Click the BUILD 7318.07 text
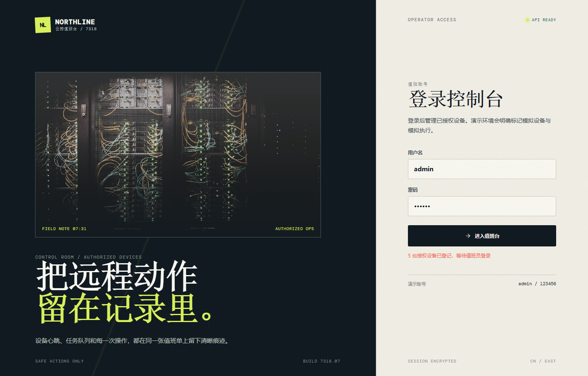 (x=321, y=361)
